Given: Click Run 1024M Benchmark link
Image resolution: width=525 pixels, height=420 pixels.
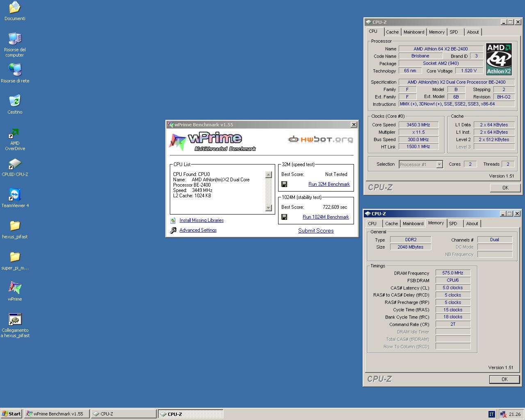Looking at the screenshot, I should pyautogui.click(x=326, y=217).
